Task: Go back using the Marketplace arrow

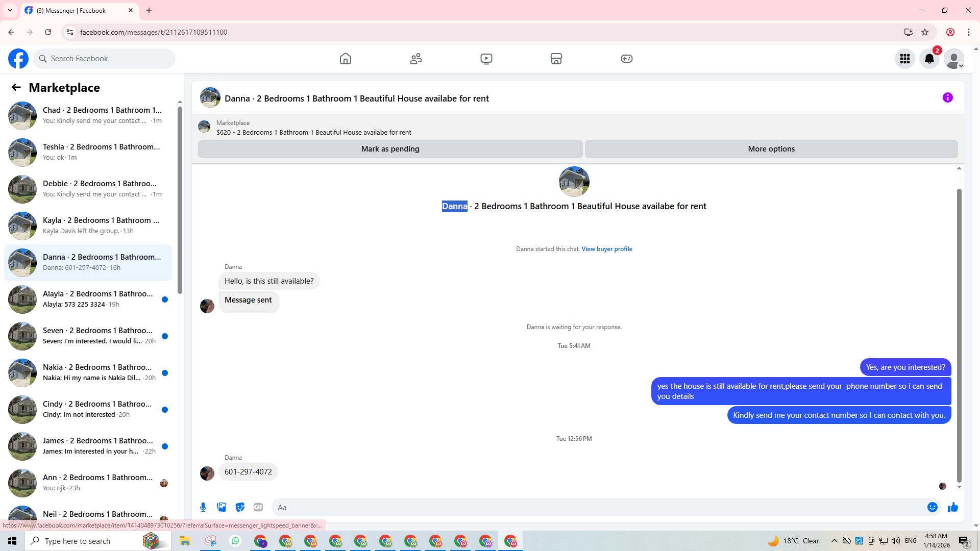Action: pos(16,87)
